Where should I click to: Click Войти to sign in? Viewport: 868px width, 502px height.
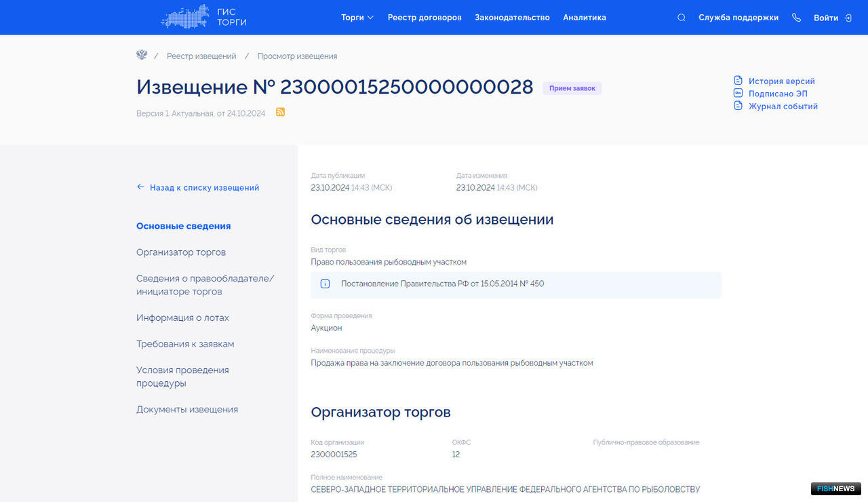826,18
